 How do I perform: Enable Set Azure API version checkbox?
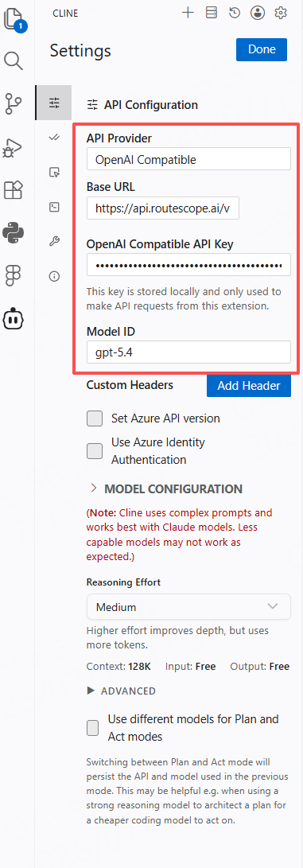[x=95, y=418]
